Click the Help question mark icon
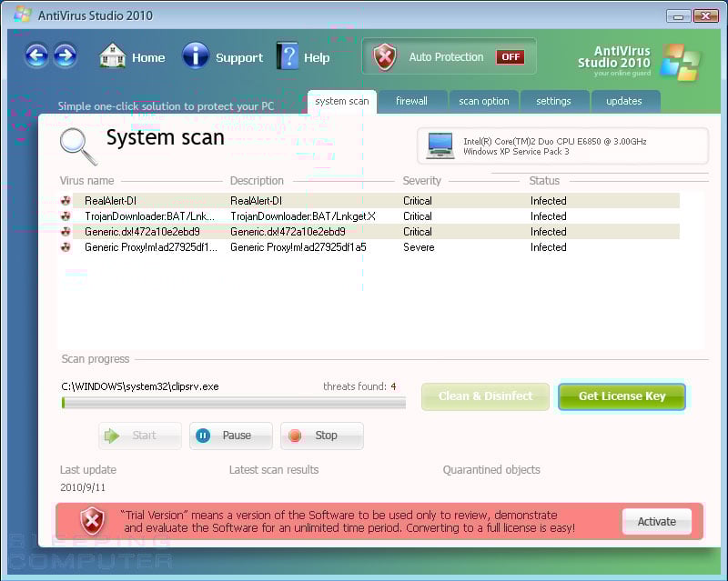This screenshot has width=728, height=581. click(288, 56)
